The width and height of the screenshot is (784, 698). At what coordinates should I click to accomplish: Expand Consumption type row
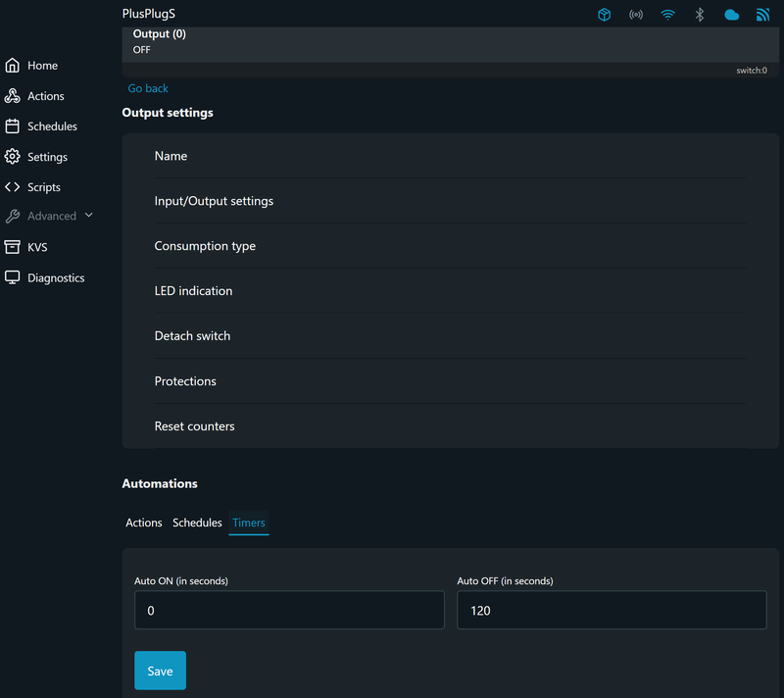tap(450, 246)
